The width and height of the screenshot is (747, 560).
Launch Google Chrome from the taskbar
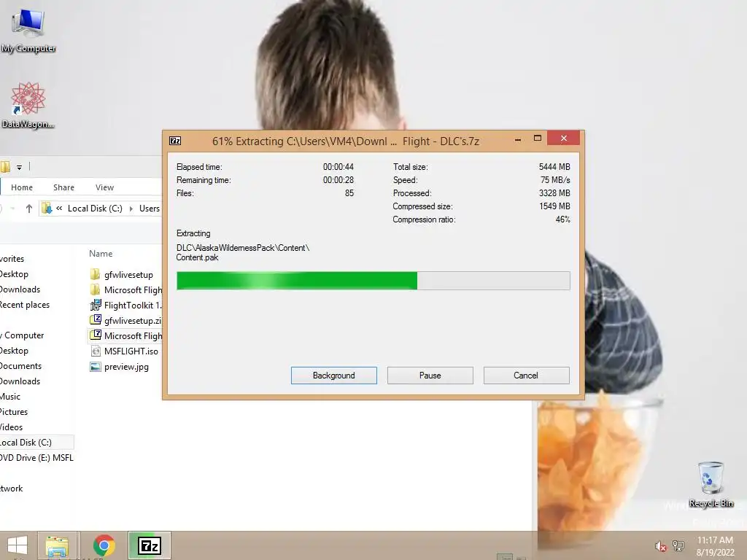pos(104,545)
